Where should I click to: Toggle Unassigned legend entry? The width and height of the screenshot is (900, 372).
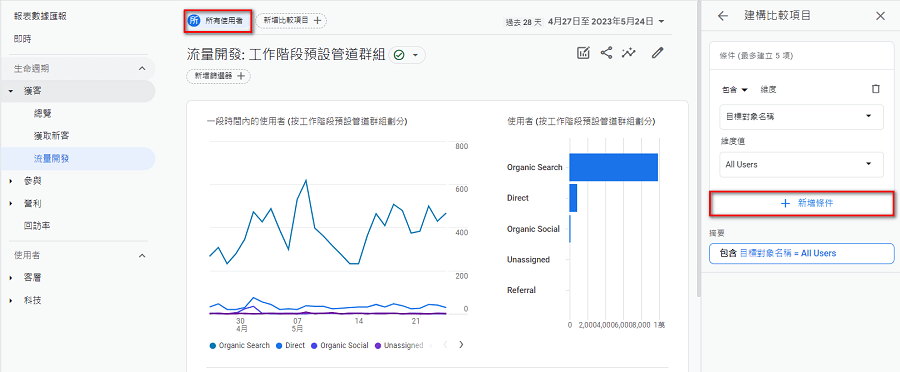pos(399,346)
